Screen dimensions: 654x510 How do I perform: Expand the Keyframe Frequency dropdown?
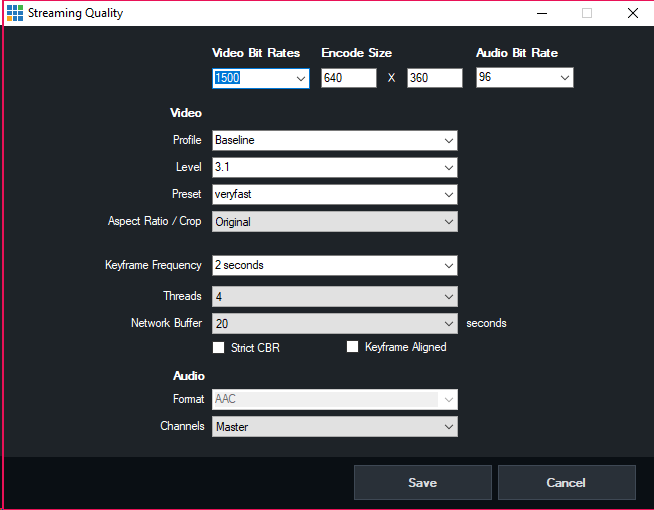tap(335, 266)
